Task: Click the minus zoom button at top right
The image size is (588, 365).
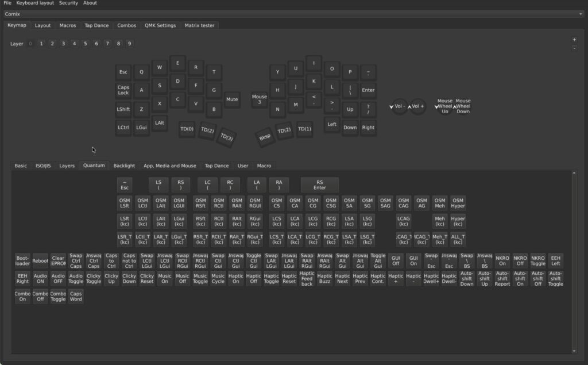Action: pos(574,48)
